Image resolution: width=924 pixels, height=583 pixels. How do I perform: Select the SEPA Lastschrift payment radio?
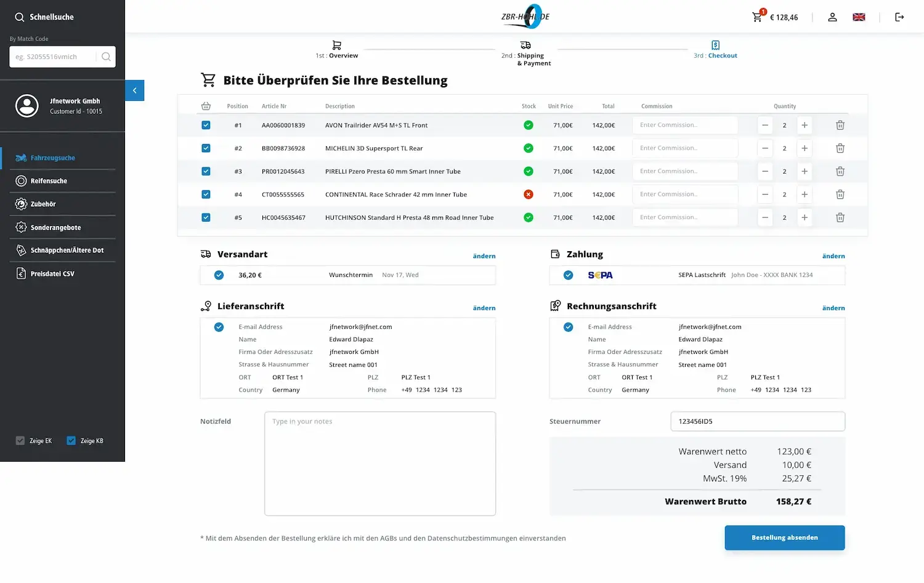568,275
